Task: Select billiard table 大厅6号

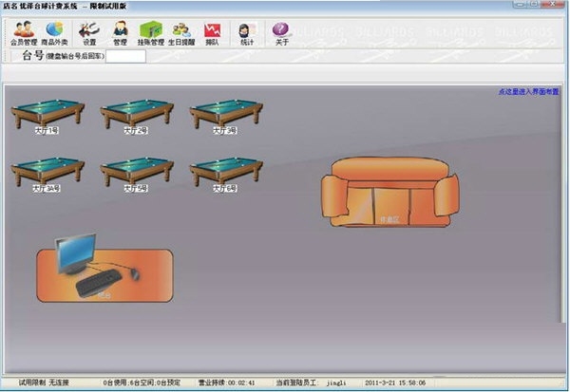Action: point(226,175)
